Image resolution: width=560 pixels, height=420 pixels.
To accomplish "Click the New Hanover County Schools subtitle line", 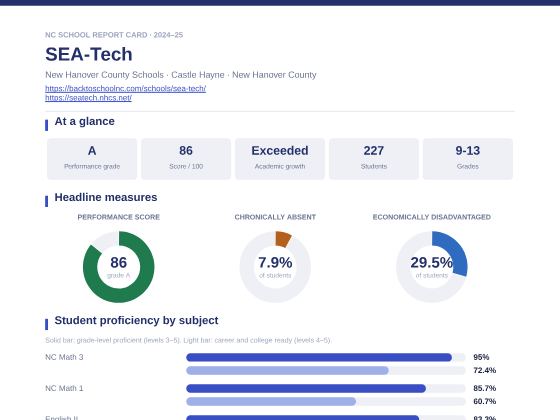I will pyautogui.click(x=181, y=75).
